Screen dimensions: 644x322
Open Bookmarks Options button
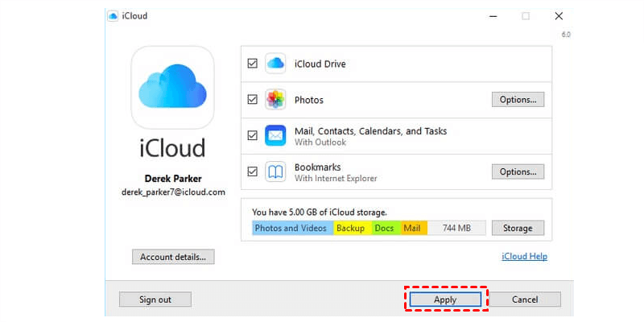click(x=518, y=171)
